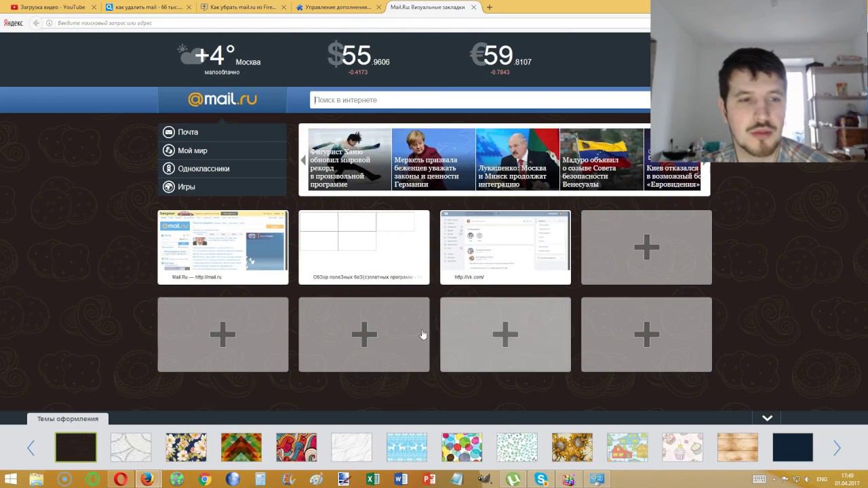The width and height of the screenshot is (868, 488).
Task: Launch Word from the taskbar
Action: (401, 479)
